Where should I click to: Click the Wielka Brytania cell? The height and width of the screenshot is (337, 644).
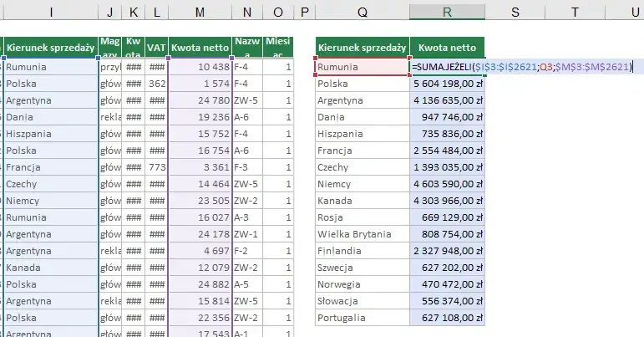click(362, 235)
